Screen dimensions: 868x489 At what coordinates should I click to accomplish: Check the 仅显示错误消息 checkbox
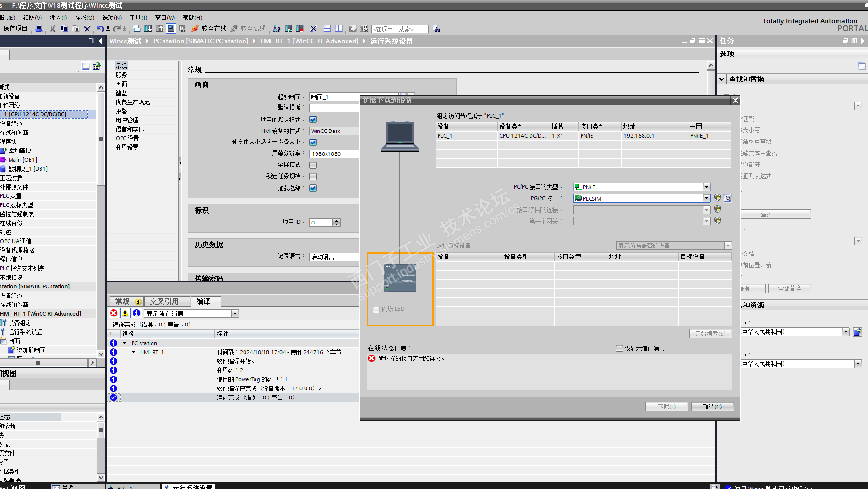[x=619, y=348]
